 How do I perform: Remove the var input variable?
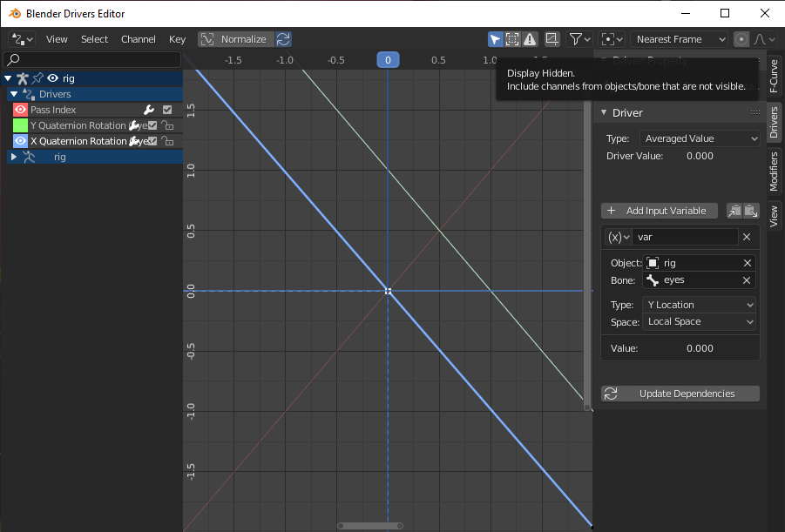pos(747,237)
